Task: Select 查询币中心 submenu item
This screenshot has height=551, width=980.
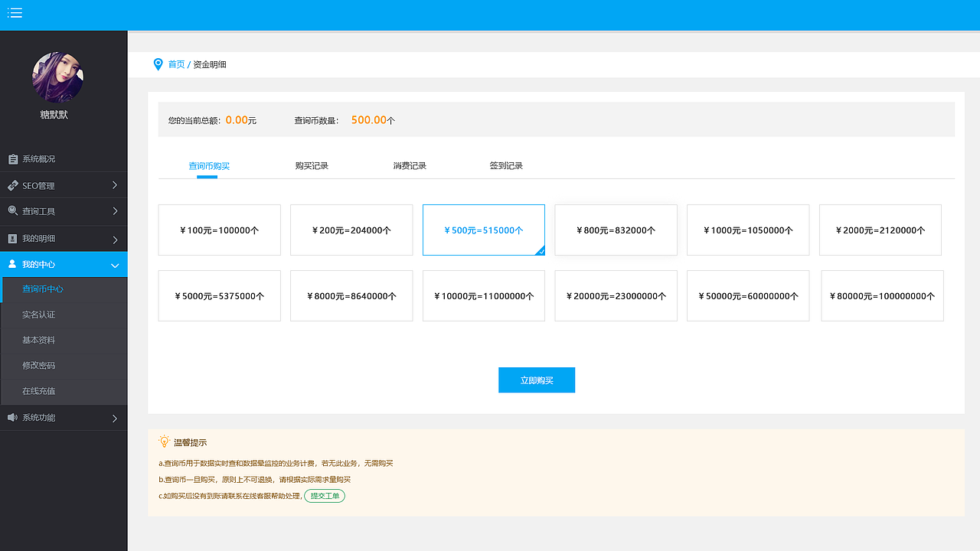Action: click(64, 289)
